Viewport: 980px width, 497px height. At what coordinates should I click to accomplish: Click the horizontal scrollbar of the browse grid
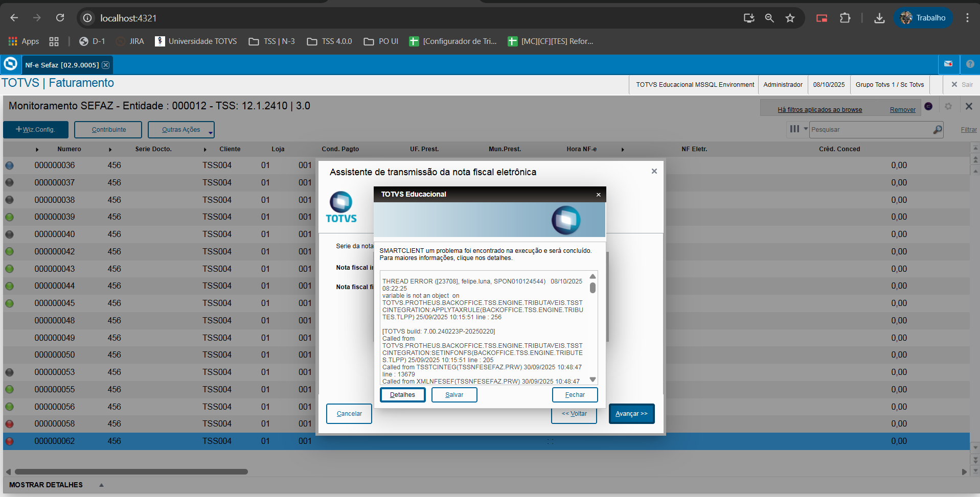[x=131, y=472]
